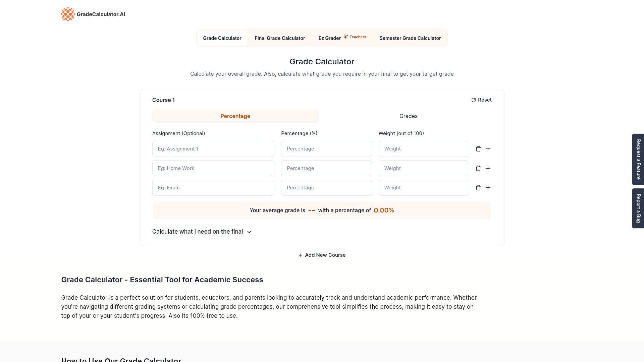Click the first Weight input field

click(423, 148)
